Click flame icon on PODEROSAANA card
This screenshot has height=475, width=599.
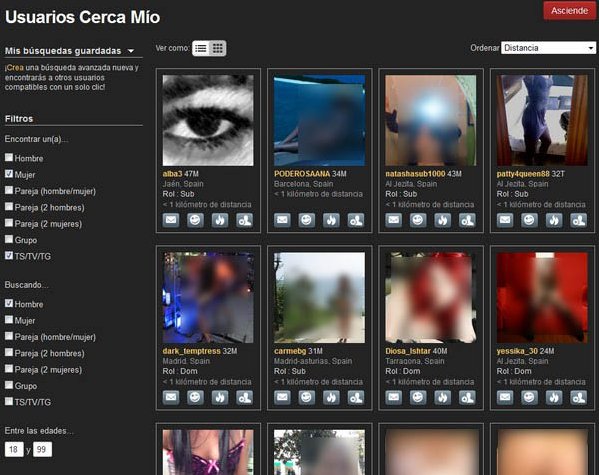pyautogui.click(x=331, y=220)
